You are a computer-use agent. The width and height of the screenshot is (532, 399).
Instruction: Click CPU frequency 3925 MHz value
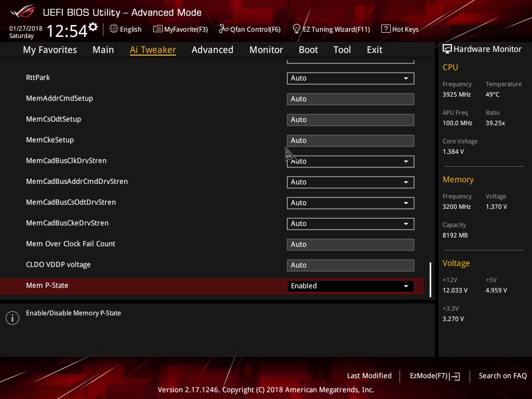coord(457,95)
